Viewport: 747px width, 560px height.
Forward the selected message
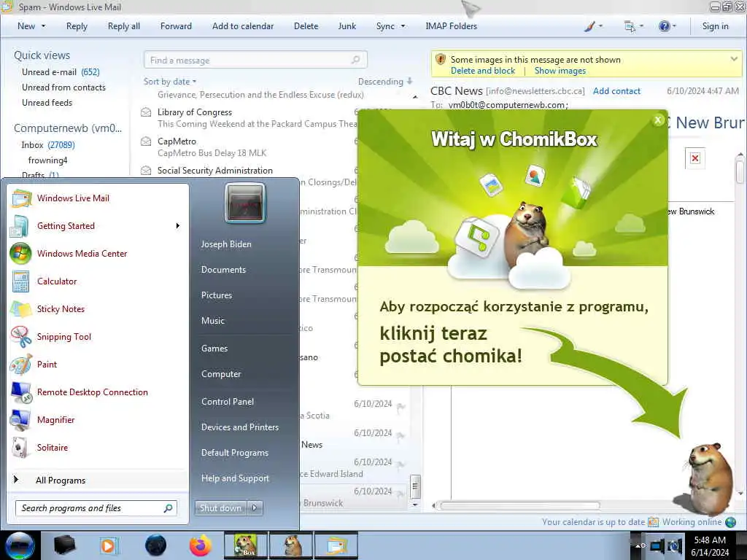(176, 26)
